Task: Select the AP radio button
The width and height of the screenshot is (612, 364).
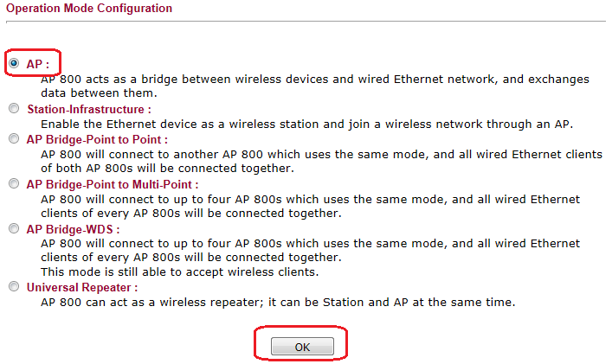Action: (14, 63)
